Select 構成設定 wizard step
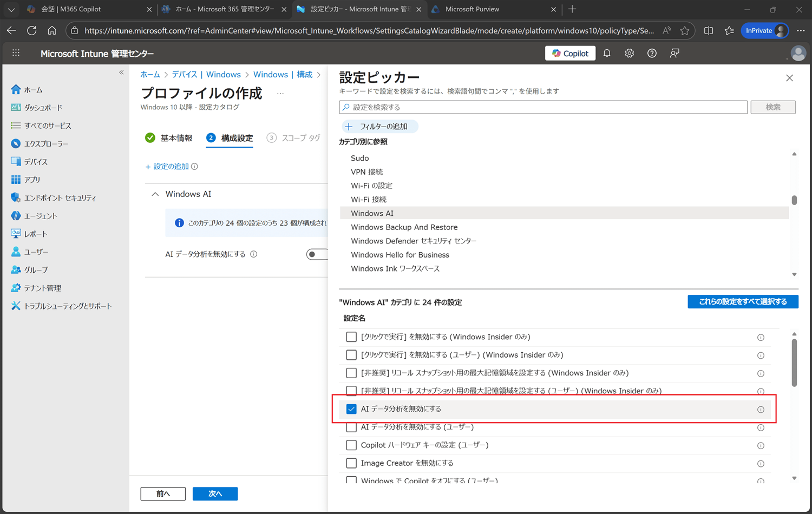Image resolution: width=812 pixels, height=514 pixels. [x=230, y=138]
